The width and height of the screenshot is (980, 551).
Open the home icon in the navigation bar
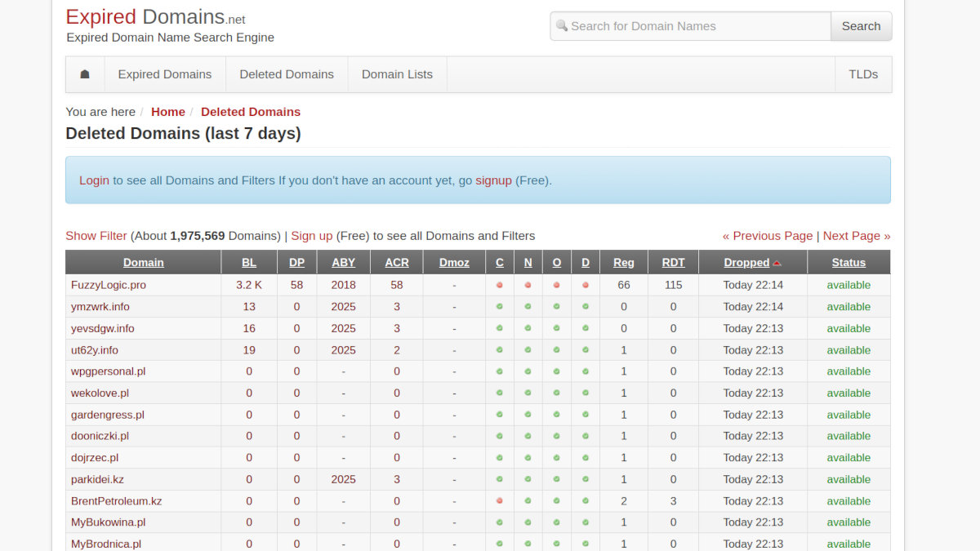pos(85,74)
